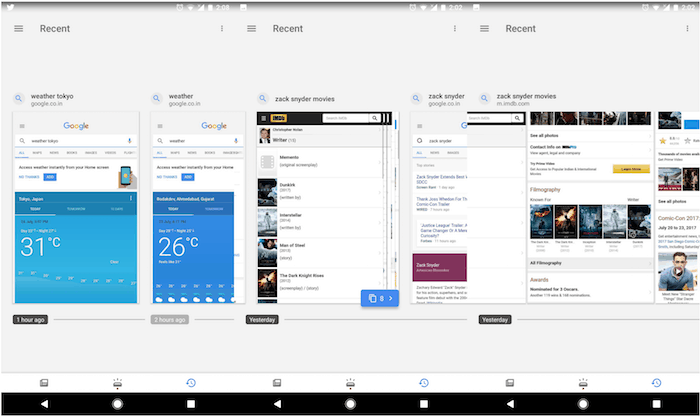700x416 pixels.
Task: Click ADD button in the weather tokyo card
Action: click(50, 177)
